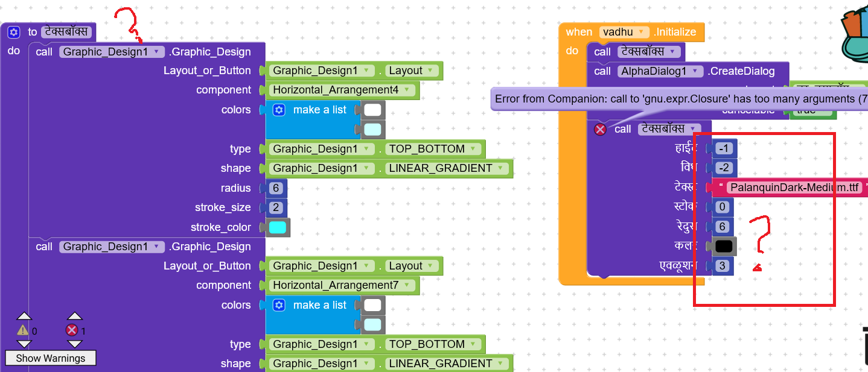This screenshot has height=372, width=868.
Task: Click the PalanquinDark-Medium.ttf text field
Action: pos(794,188)
